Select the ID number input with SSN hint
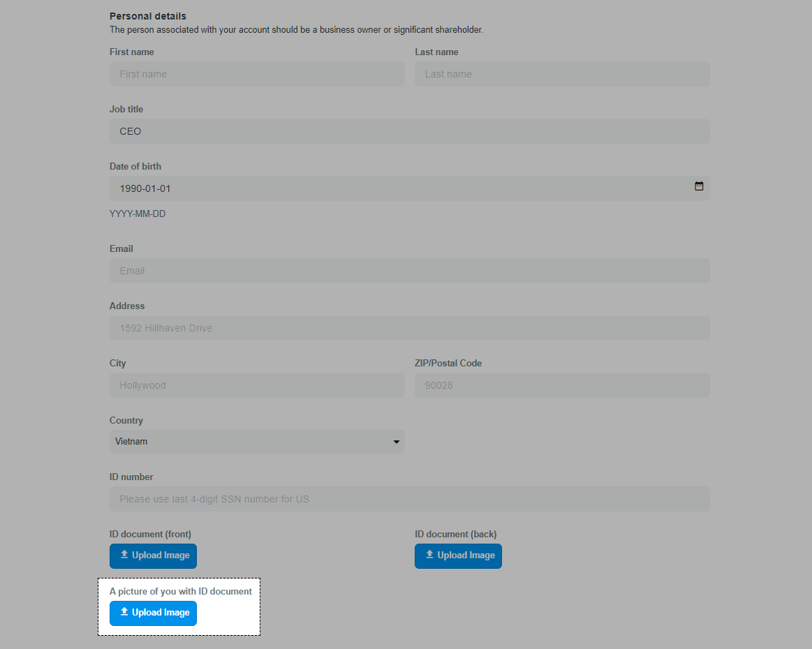812x649 pixels. (x=409, y=499)
